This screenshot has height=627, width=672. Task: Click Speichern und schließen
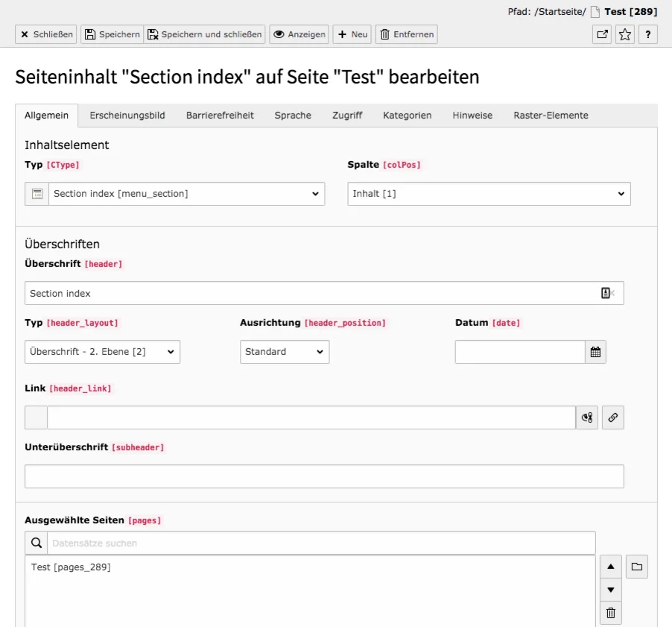[206, 34]
